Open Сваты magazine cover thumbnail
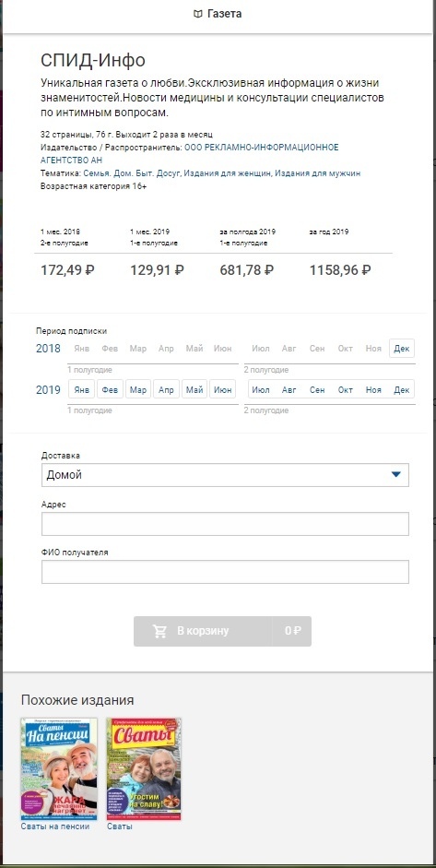The width and height of the screenshot is (436, 868). point(144,769)
